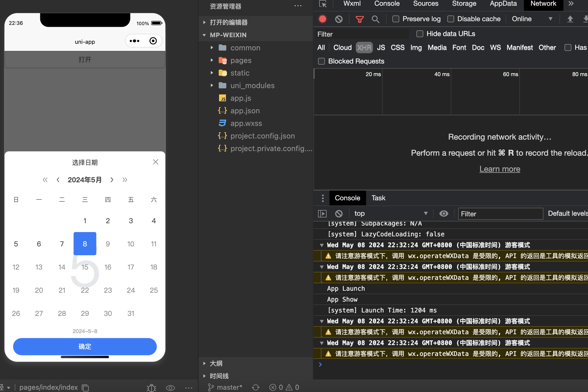Click 确定 button to confirm selected date
The image size is (588, 392).
tap(85, 347)
